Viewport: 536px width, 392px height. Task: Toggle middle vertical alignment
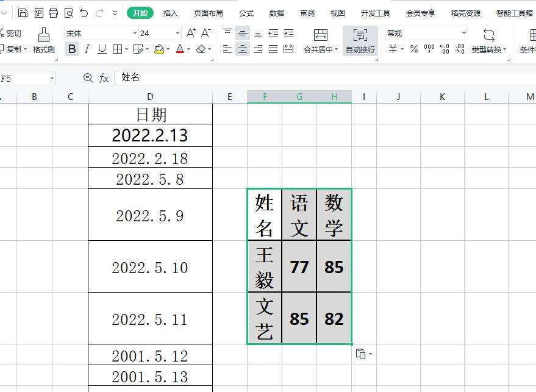242,33
